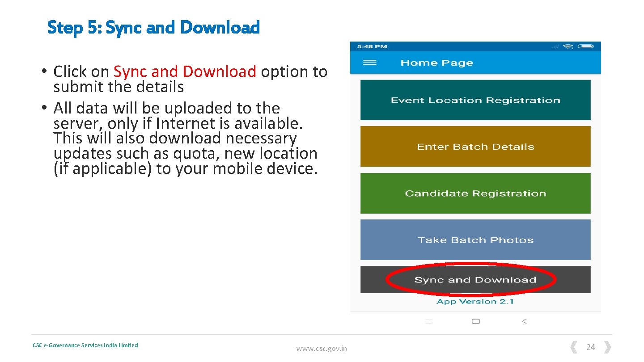
Task: Open Candidate Registration
Action: point(475,194)
